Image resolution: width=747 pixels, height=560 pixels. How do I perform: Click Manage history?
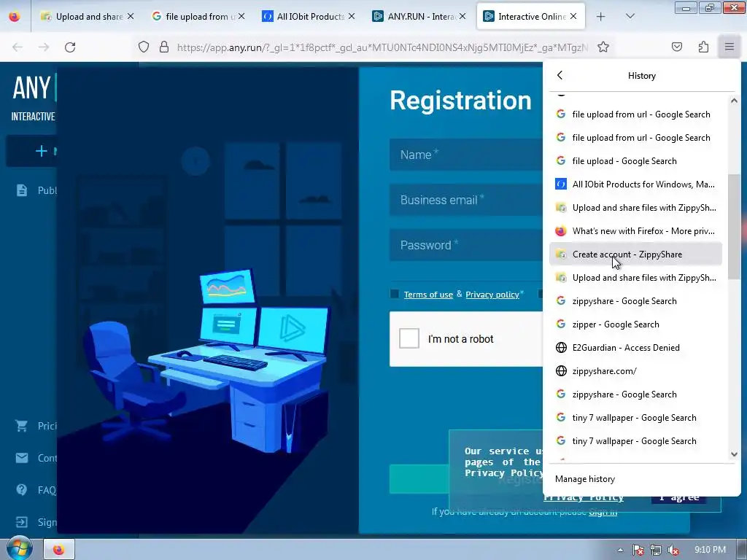pyautogui.click(x=584, y=479)
